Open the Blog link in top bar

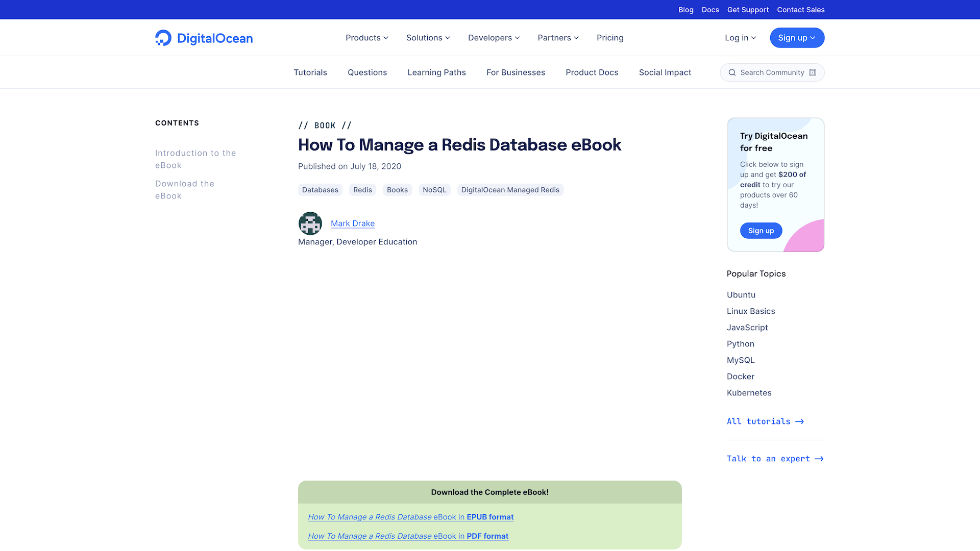click(686, 10)
